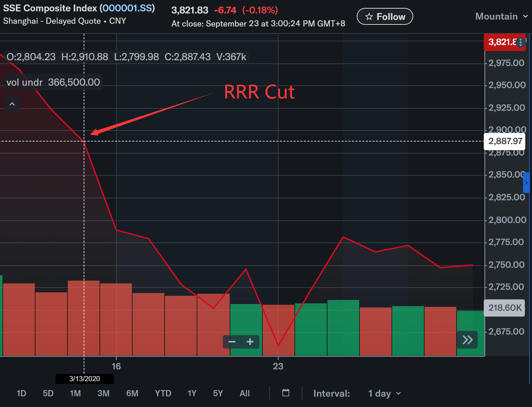Click the 2,825.00 price axis label
The width and height of the screenshot is (532, 407).
pyautogui.click(x=507, y=197)
